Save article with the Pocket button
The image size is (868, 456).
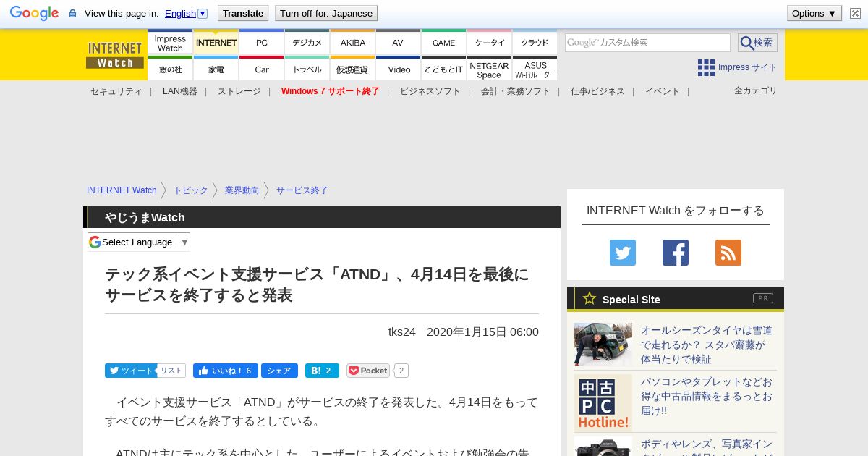point(368,371)
